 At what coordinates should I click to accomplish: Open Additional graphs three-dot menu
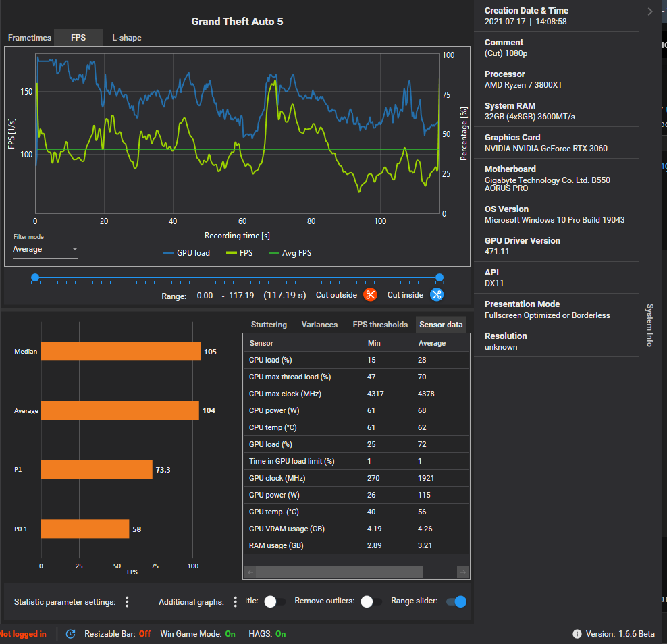click(x=235, y=601)
